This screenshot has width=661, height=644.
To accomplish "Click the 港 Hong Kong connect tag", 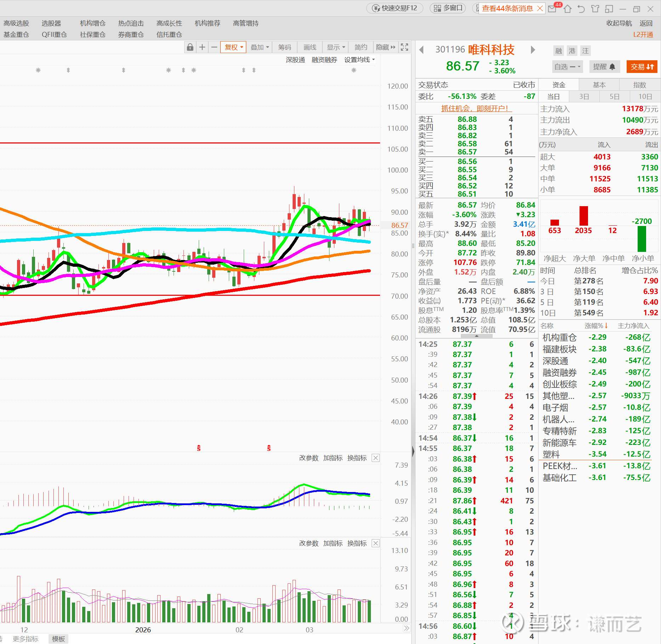I will (x=572, y=51).
